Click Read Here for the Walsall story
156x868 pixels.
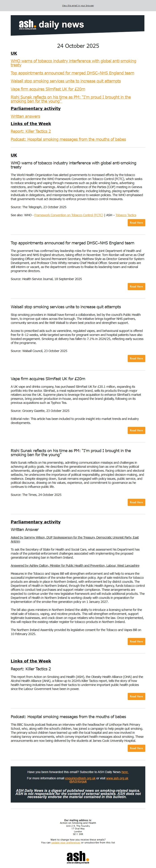point(136,359)
